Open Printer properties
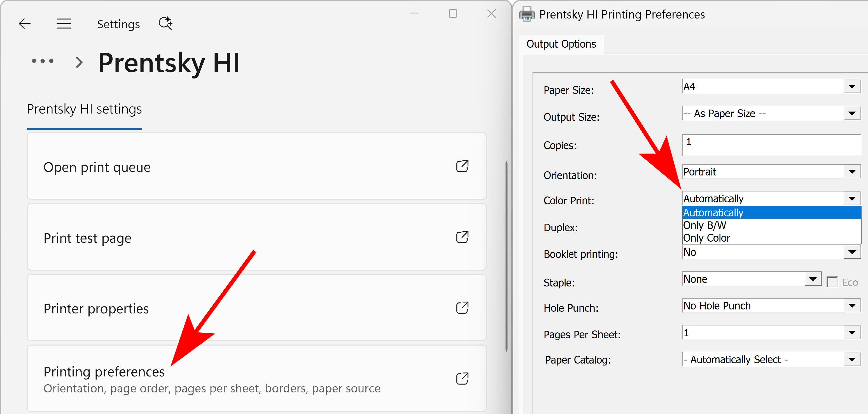868x414 pixels. 256,307
